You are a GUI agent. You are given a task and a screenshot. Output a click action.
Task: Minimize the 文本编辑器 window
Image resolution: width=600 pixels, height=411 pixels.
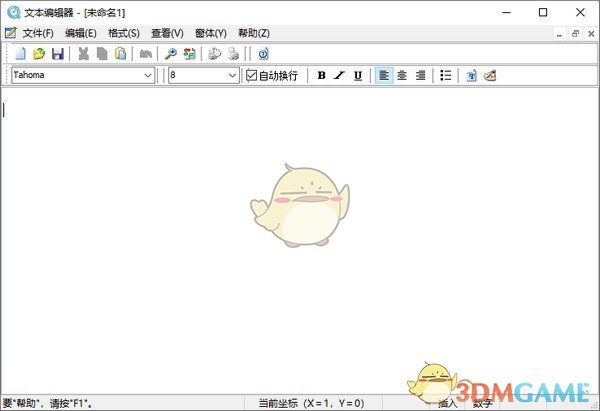click(507, 12)
